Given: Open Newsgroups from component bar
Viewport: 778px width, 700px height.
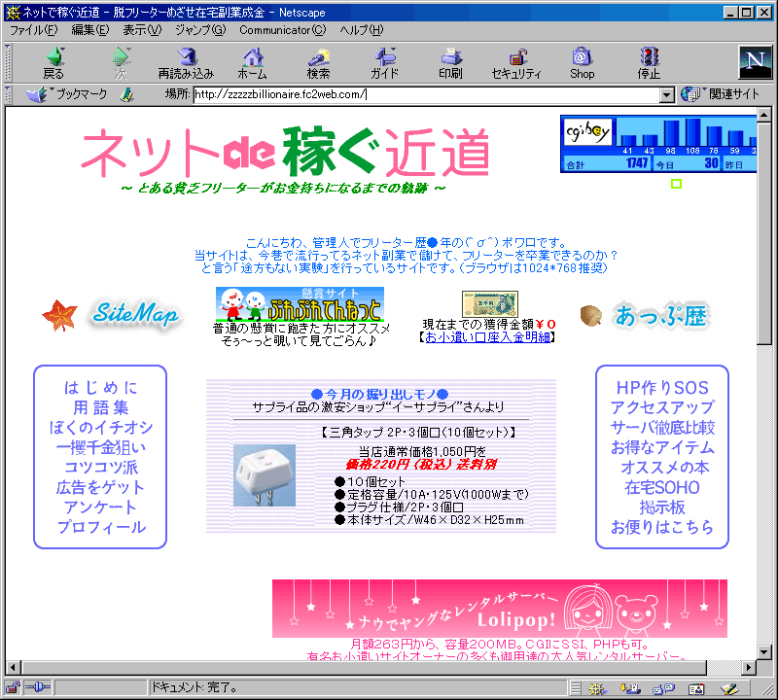Looking at the screenshot, I should [x=663, y=688].
